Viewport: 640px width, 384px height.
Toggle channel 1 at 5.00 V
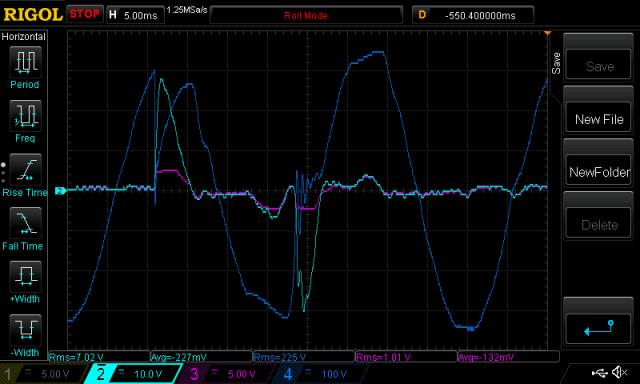tap(44, 374)
